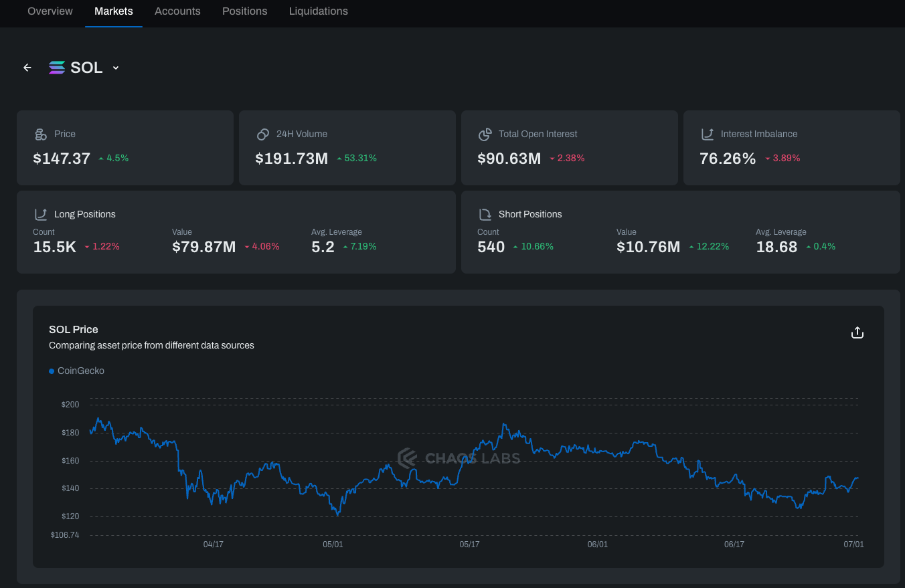Click the 540 short count value

point(491,247)
